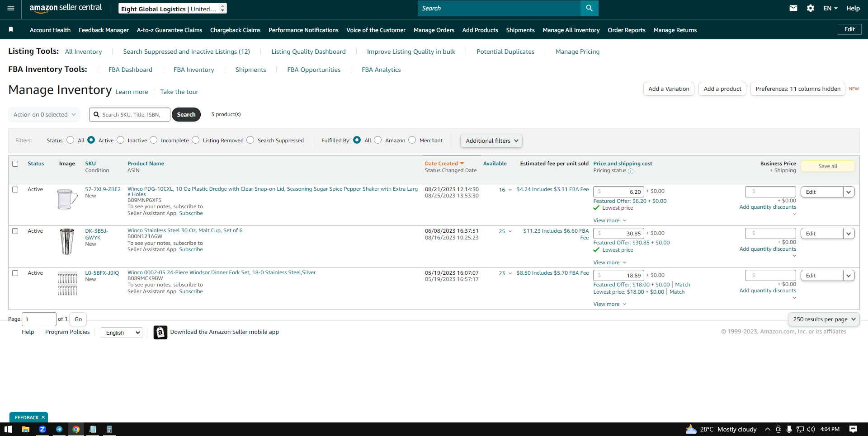This screenshot has width=868, height=436.
Task: Open the English language selector in footer
Action: pos(121,333)
